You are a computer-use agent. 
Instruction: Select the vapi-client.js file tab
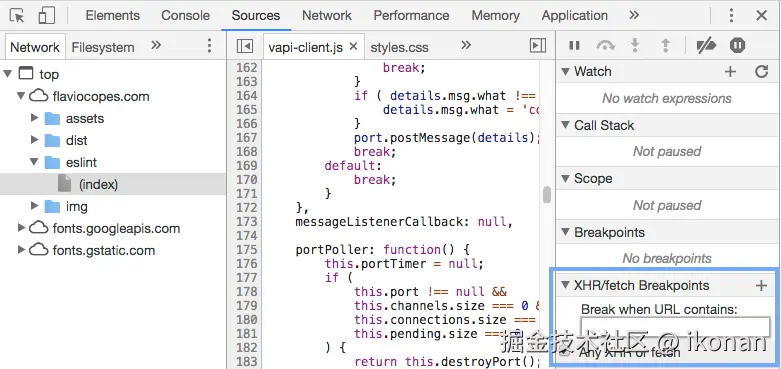point(305,47)
